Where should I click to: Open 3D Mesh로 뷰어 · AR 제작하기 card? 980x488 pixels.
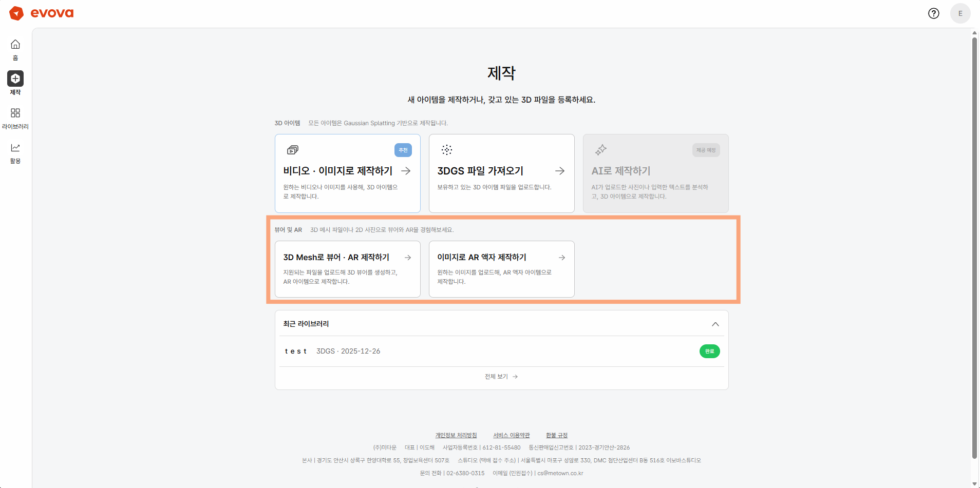point(347,269)
